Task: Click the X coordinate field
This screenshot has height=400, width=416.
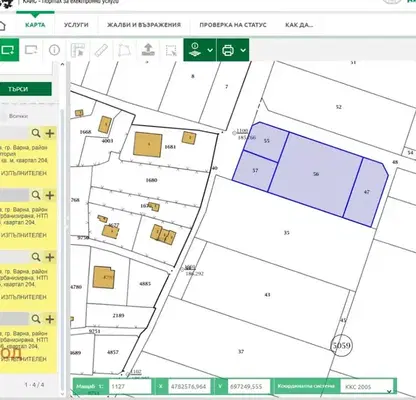Action: tap(189, 387)
